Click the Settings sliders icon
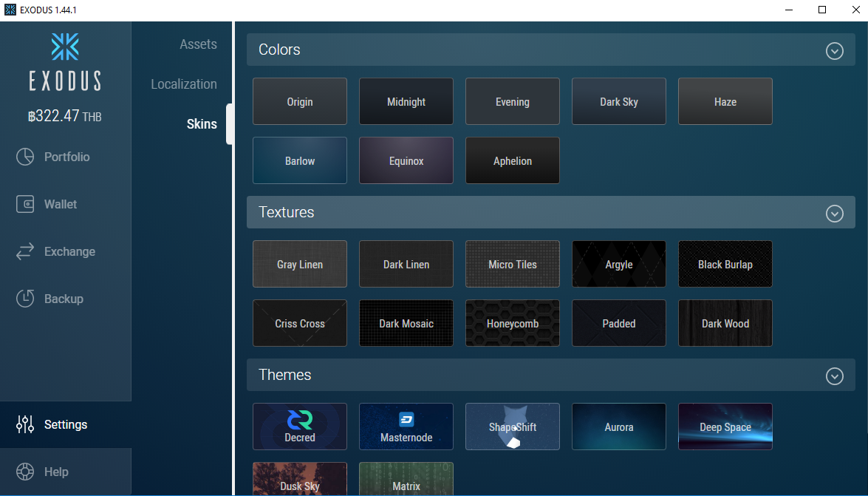Screen dimensions: 868x496 (25, 424)
